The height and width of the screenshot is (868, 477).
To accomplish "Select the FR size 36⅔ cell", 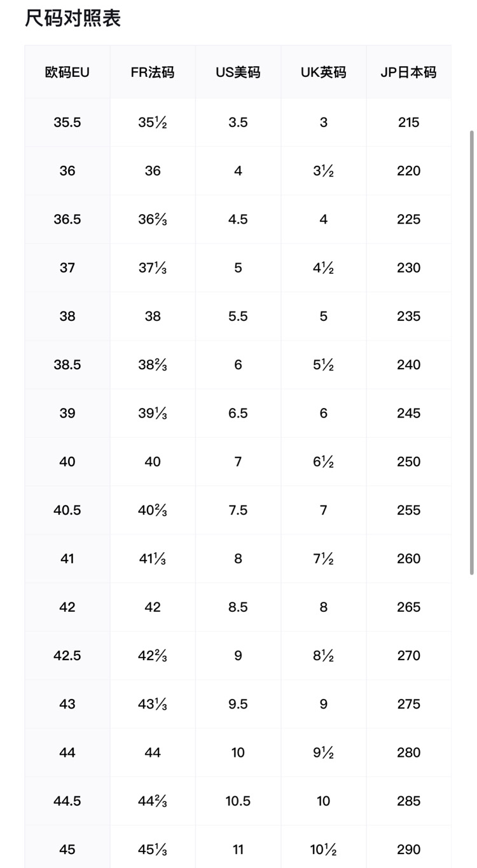I will click(x=153, y=220).
